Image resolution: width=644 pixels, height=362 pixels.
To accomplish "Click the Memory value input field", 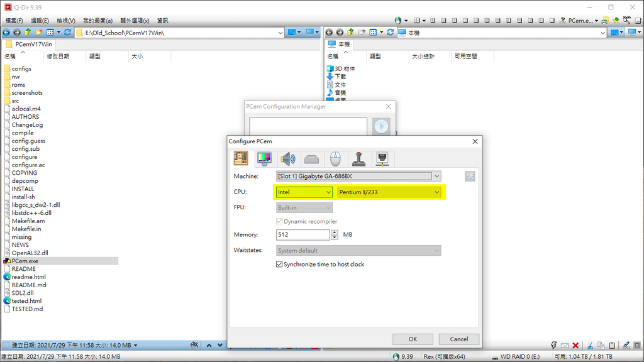I will click(x=303, y=235).
